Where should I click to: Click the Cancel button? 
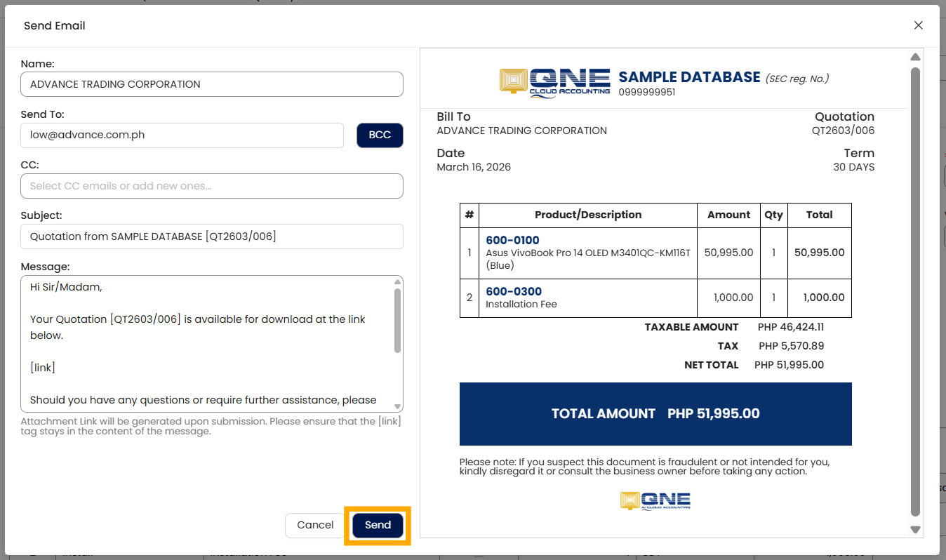315,525
